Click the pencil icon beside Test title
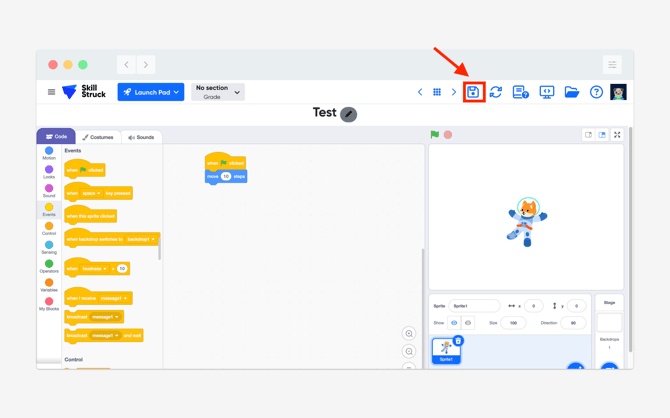This screenshot has height=418, width=670. pyautogui.click(x=349, y=114)
